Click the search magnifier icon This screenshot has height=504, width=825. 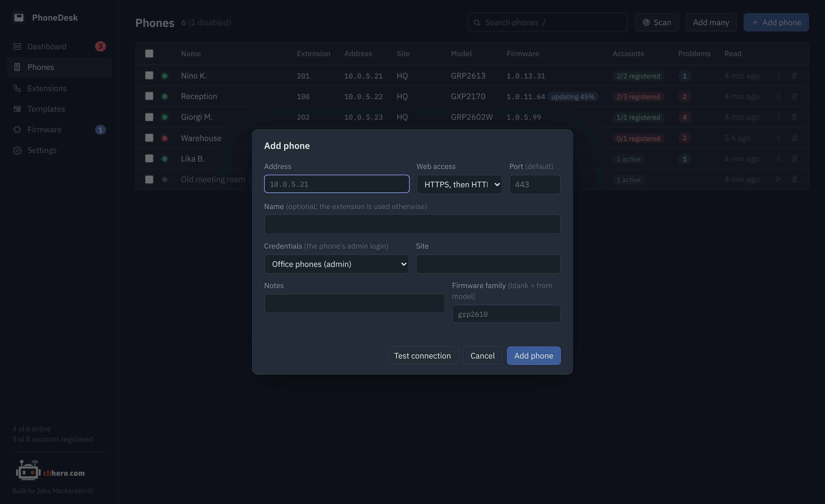coord(477,22)
